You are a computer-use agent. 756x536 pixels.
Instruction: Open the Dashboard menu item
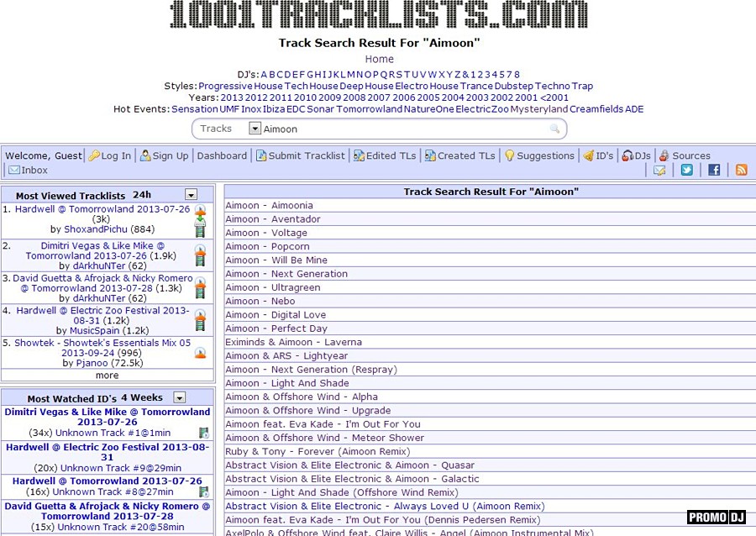coord(222,155)
